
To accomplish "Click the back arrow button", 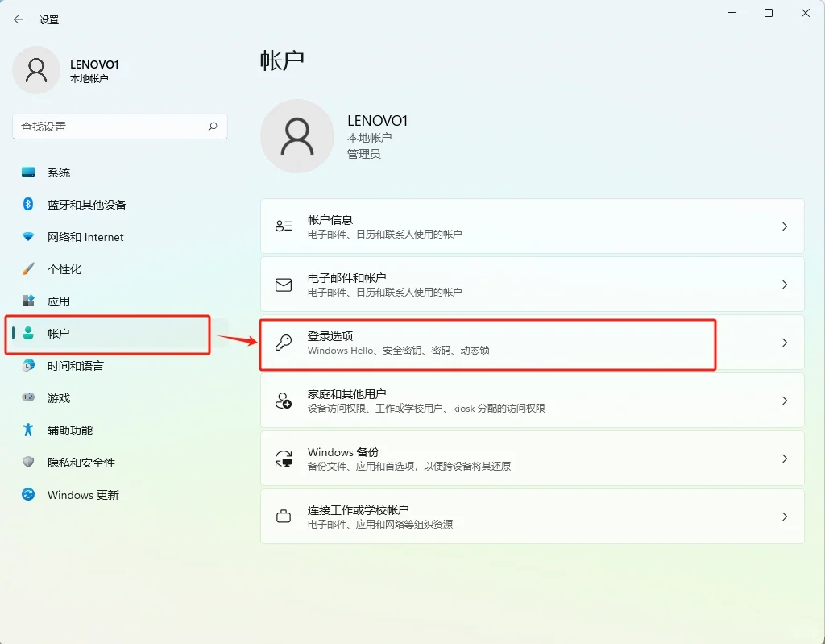I will point(18,19).
